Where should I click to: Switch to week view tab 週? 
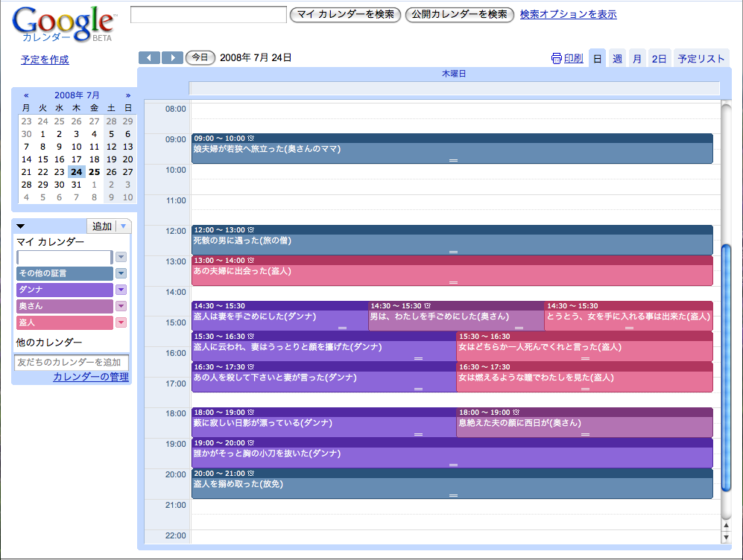(618, 59)
